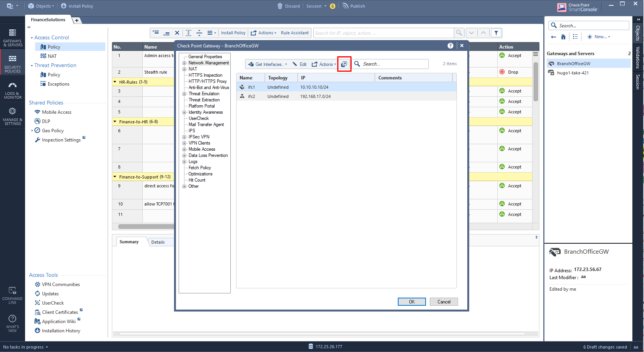Select Summary tab
This screenshot has width=644, height=352.
coord(129,242)
